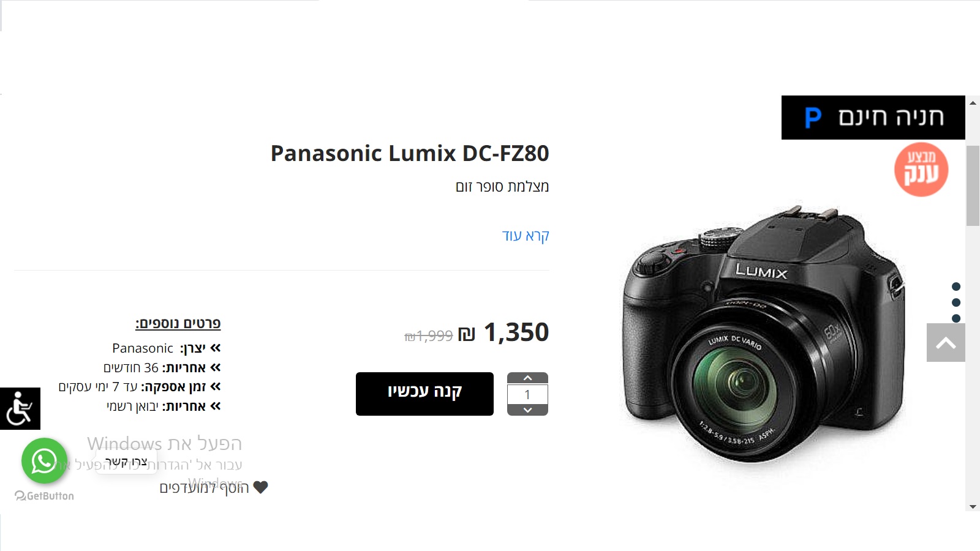Click the blue P parking icon
This screenshot has width=980, height=551.
tap(813, 118)
